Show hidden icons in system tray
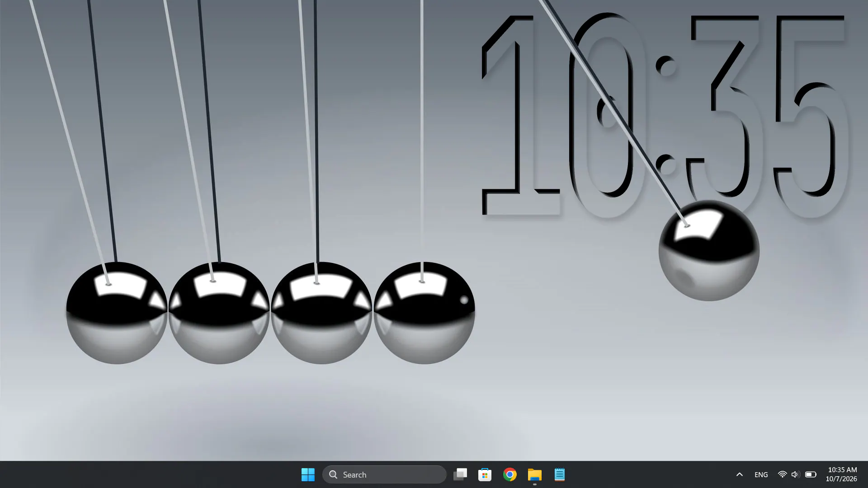The width and height of the screenshot is (868, 488). coord(740,474)
